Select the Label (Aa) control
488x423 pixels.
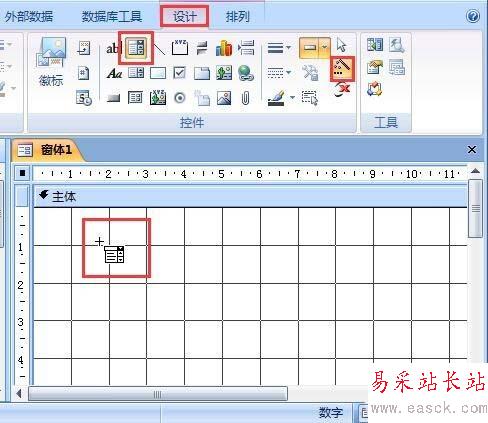tap(114, 73)
